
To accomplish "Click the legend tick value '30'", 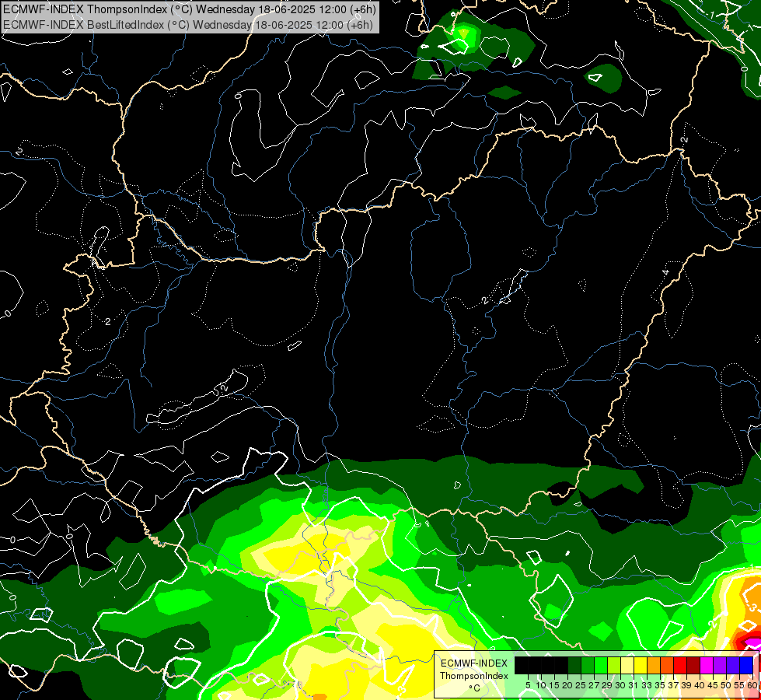I will pos(620,685).
